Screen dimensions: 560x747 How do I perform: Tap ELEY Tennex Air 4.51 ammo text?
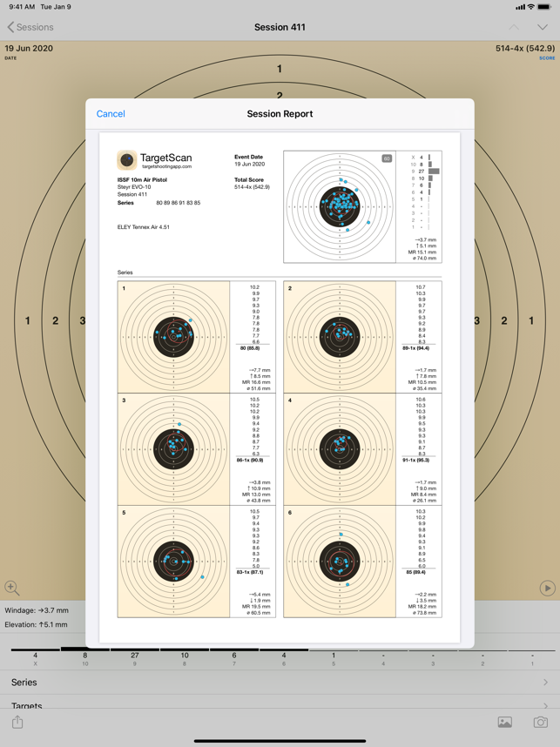pyautogui.click(x=144, y=226)
